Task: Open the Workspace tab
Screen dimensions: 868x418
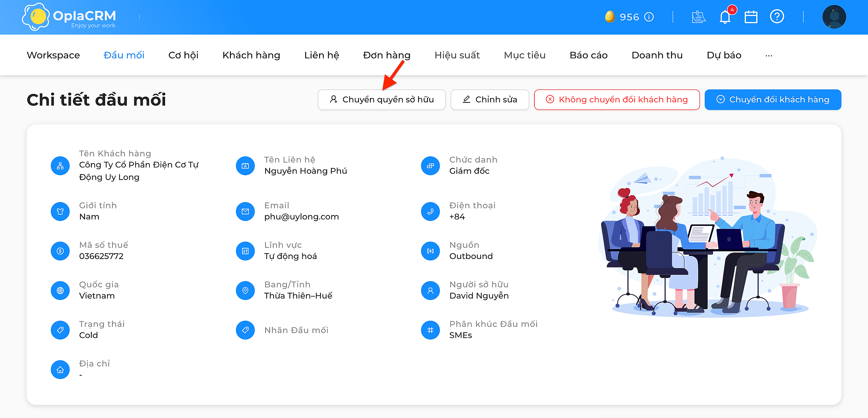Action: coord(53,55)
